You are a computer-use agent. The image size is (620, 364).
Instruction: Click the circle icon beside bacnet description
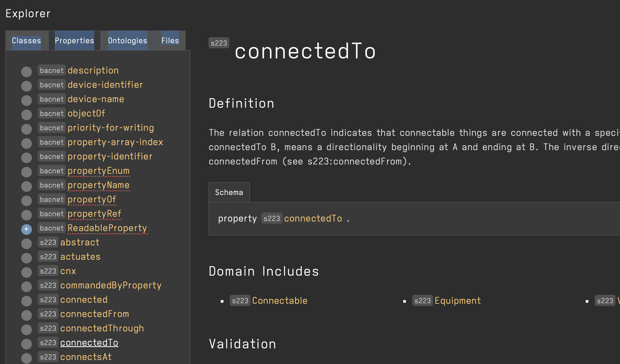(27, 71)
